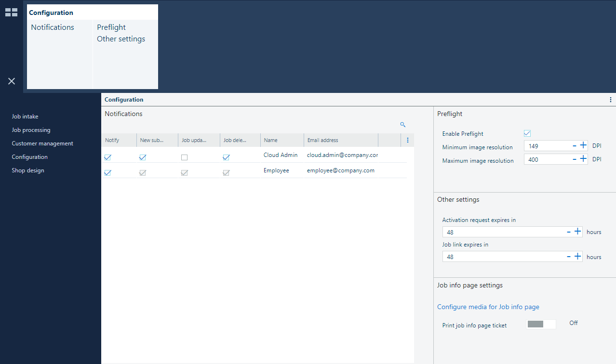
Task: Jump to Notifications in Configuration flyout
Action: (x=53, y=27)
